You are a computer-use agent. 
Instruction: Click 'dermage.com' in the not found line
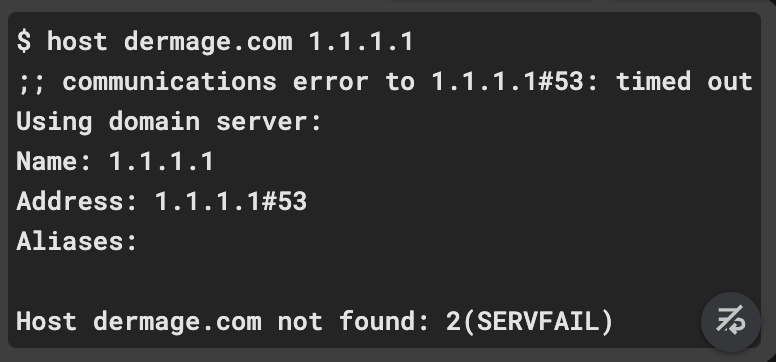177,322
